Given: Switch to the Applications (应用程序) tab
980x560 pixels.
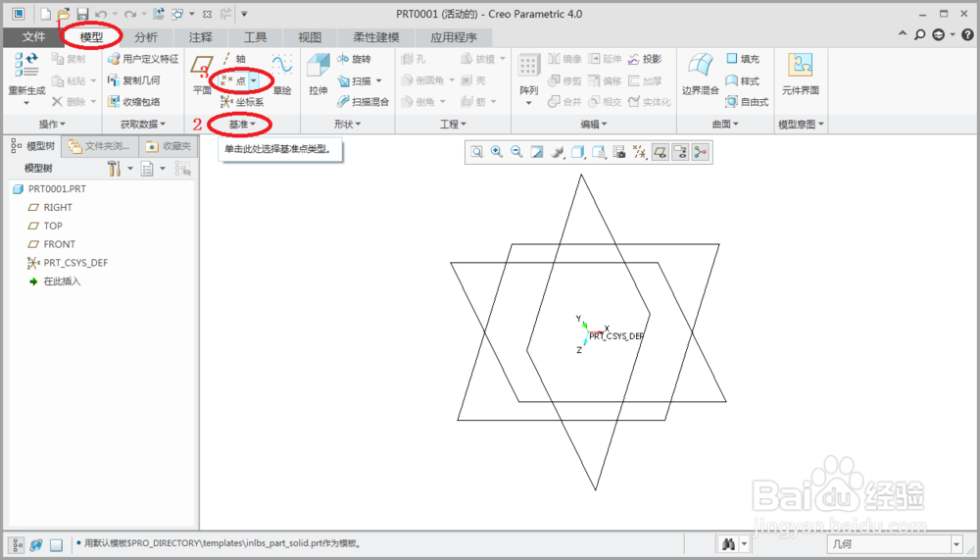Looking at the screenshot, I should pos(453,37).
